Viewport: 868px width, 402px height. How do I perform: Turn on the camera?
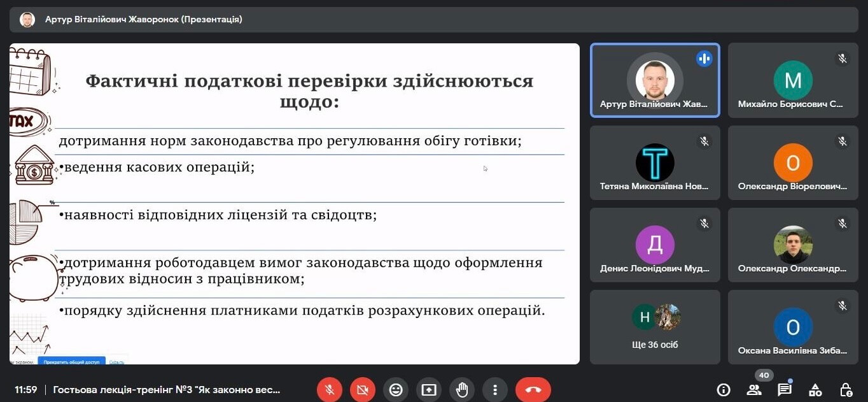[x=363, y=390]
